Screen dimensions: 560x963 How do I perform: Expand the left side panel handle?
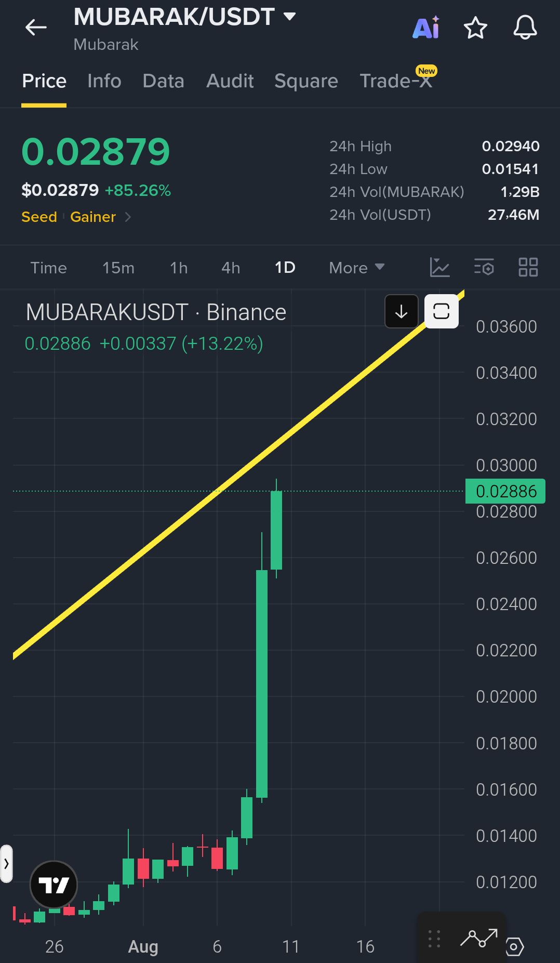(6, 864)
